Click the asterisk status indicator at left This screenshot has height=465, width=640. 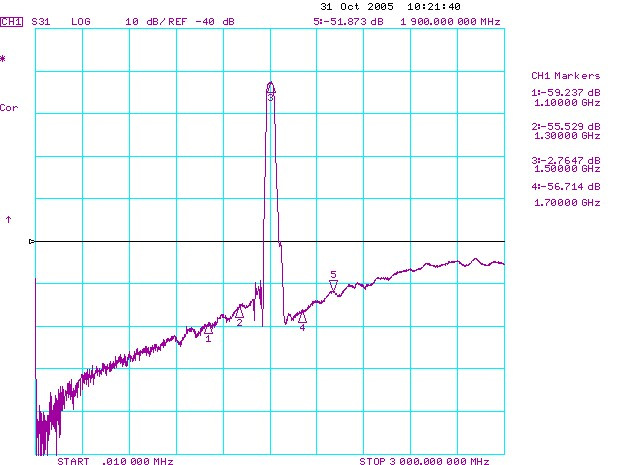point(3,61)
